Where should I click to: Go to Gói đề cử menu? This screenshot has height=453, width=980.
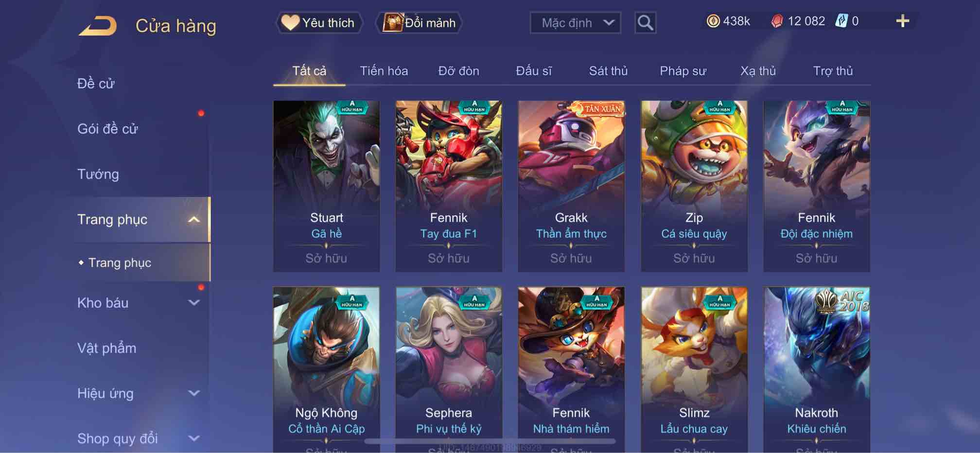point(107,129)
